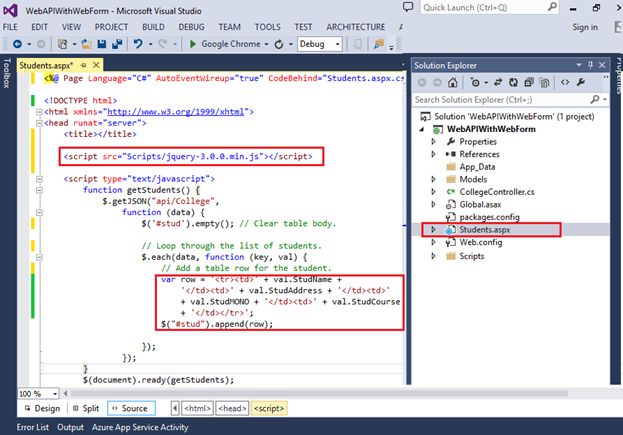The width and height of the screenshot is (623, 435).
Task: Click the Save All toolbar icon
Action: (x=117, y=44)
